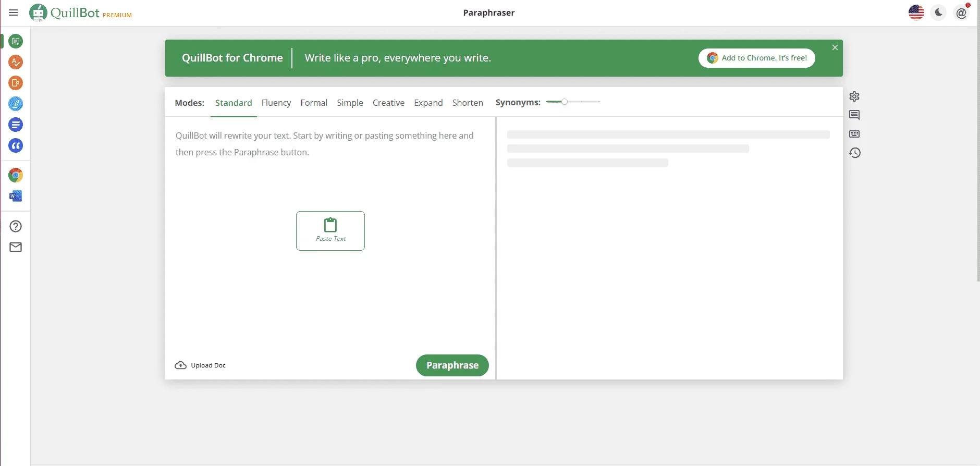The height and width of the screenshot is (466, 980).
Task: Select the Simple mode tab
Action: click(x=350, y=103)
